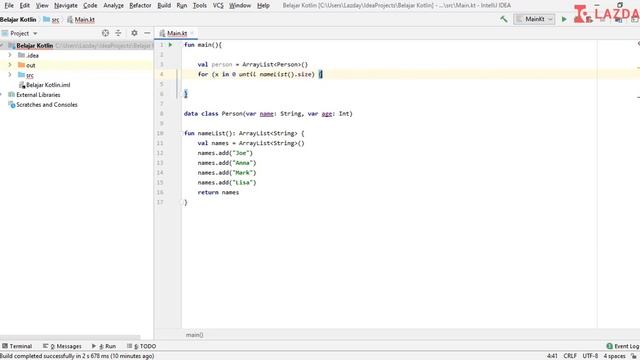
Task: Click the "Joe" string literal
Action: [241, 153]
